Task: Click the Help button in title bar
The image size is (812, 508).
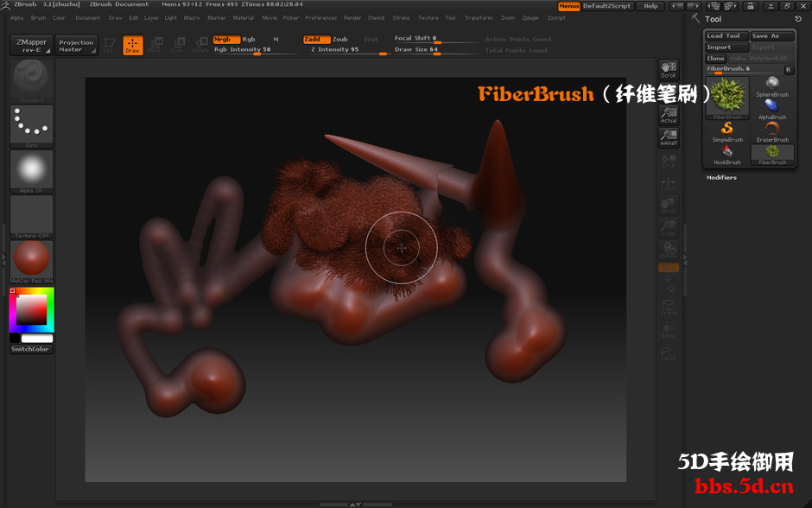Action: tap(650, 6)
